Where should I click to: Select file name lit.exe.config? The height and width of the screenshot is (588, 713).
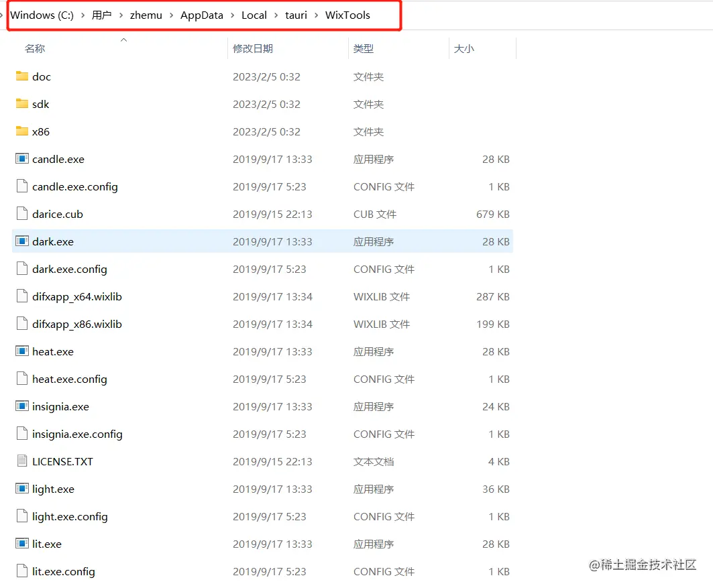(x=64, y=572)
